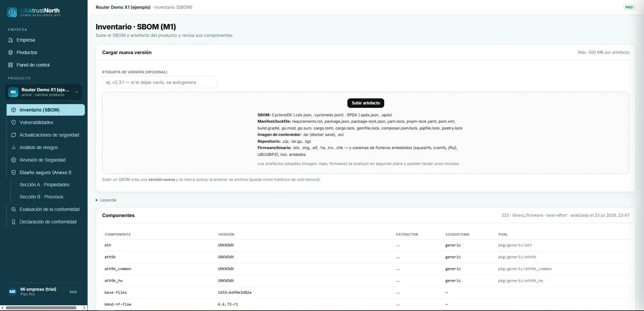This screenshot has width=644, height=311.
Task: Click the Componentes section heading
Action: pos(118,215)
